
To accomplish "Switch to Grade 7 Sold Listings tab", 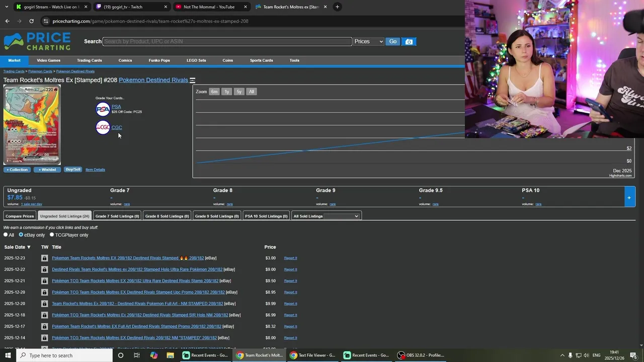I will [x=117, y=216].
